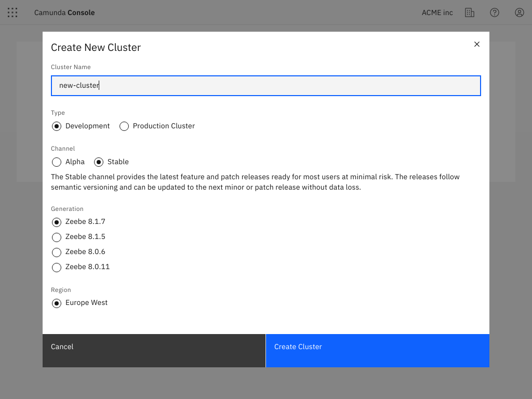Click the Create Cluster button
Screen dimensions: 532x399
click(377, 351)
